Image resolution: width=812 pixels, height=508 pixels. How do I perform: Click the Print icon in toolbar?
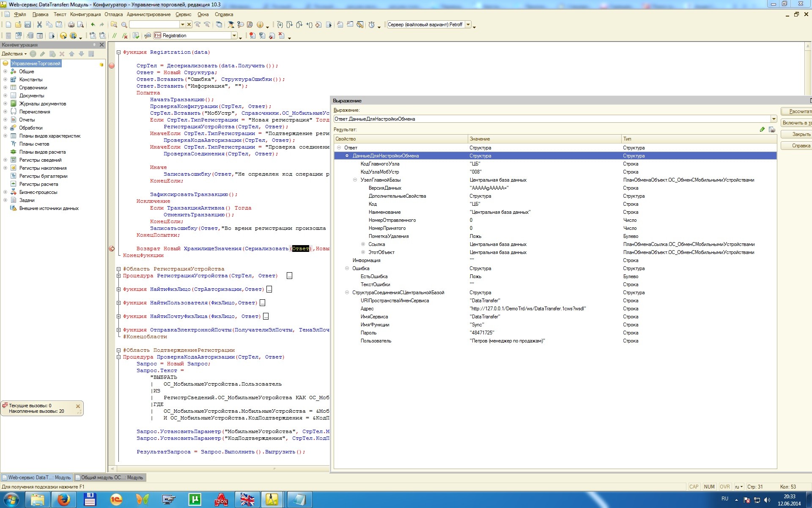71,25
